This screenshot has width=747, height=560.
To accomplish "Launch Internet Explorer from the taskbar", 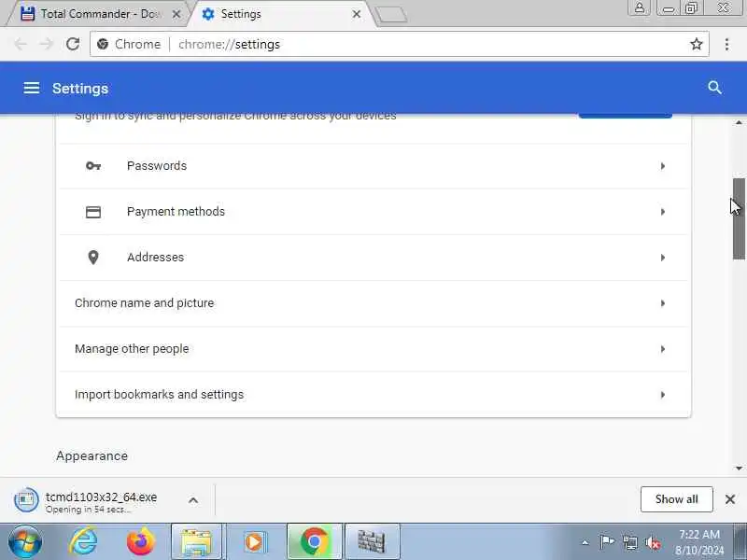I will pyautogui.click(x=83, y=542).
